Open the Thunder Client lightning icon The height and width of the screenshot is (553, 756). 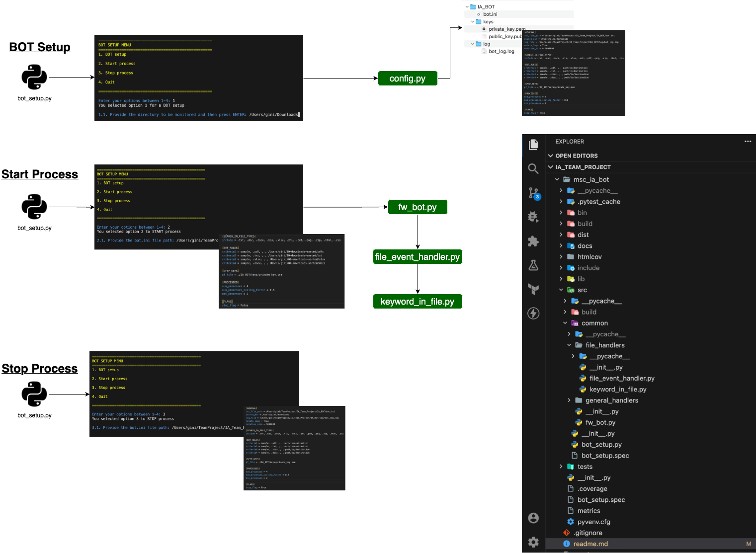pos(533,314)
